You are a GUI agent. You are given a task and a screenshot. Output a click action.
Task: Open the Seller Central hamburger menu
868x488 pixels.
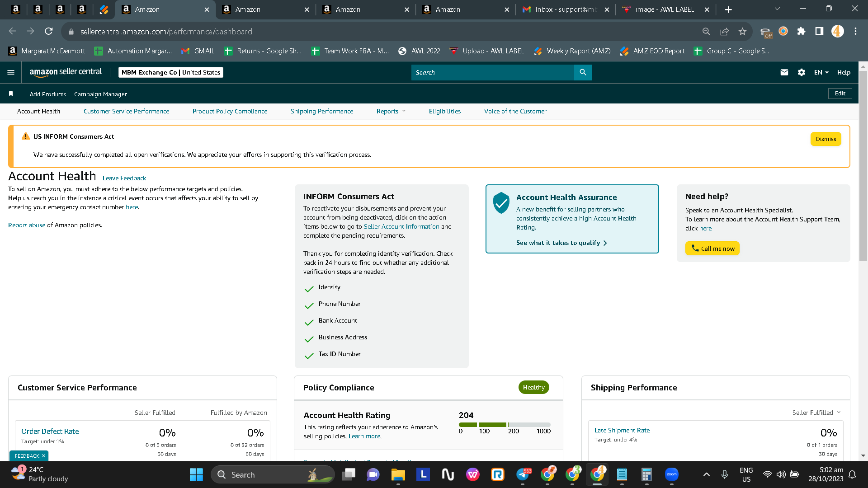[x=11, y=72]
